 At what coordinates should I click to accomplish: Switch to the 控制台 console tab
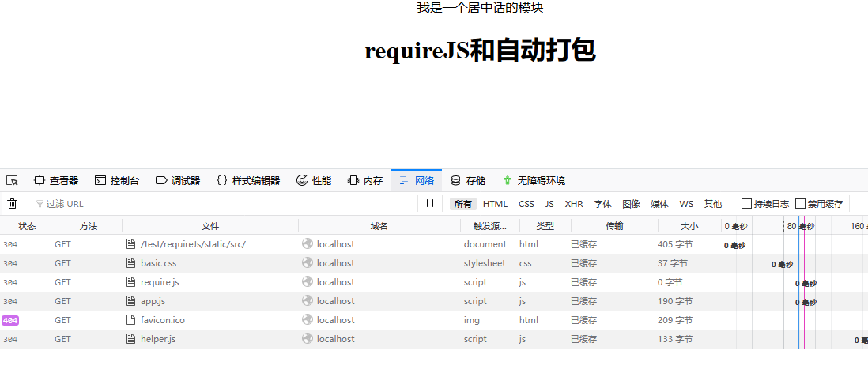pyautogui.click(x=117, y=180)
